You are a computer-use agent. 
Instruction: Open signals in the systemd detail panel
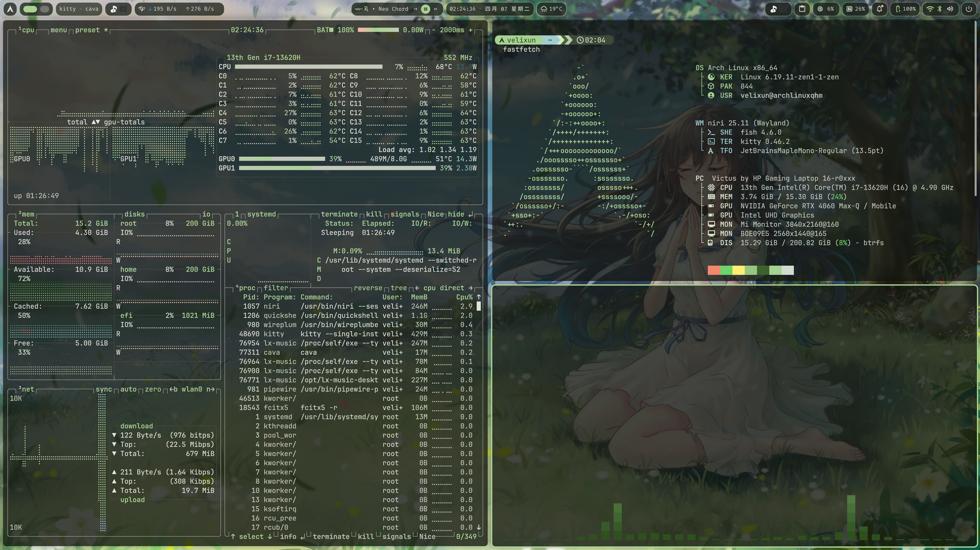[x=405, y=214]
